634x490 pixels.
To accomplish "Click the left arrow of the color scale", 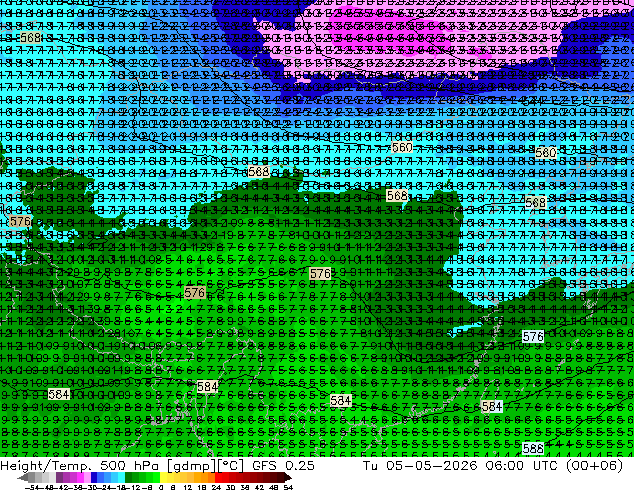I will point(22,477).
